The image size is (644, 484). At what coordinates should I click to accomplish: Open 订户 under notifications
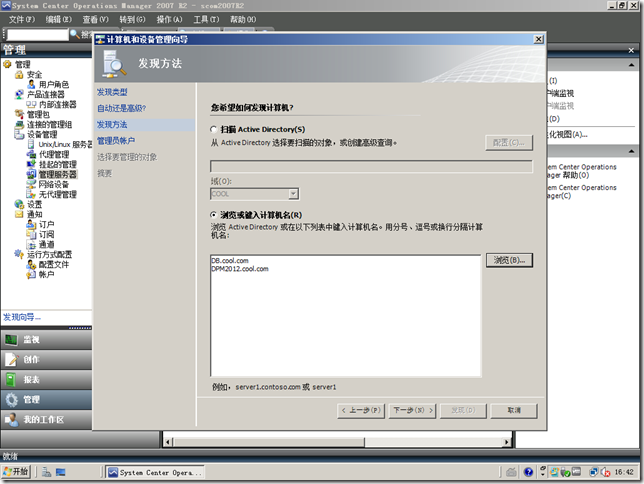46,224
